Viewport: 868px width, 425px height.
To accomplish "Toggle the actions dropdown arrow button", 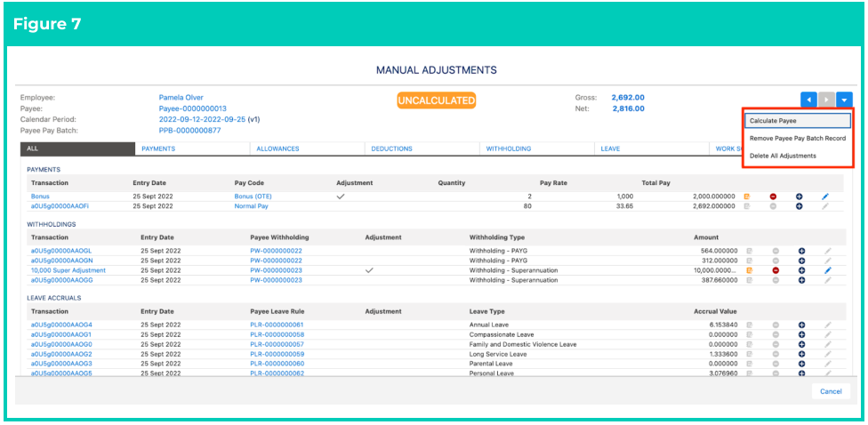I will tap(844, 100).
